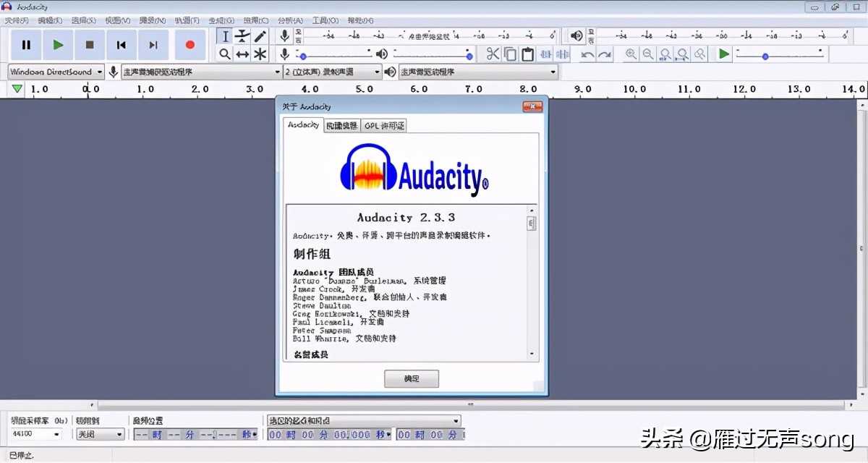Select the Time Shift double-arrow tool
Viewport: 868px width, 463px height.
click(x=242, y=54)
